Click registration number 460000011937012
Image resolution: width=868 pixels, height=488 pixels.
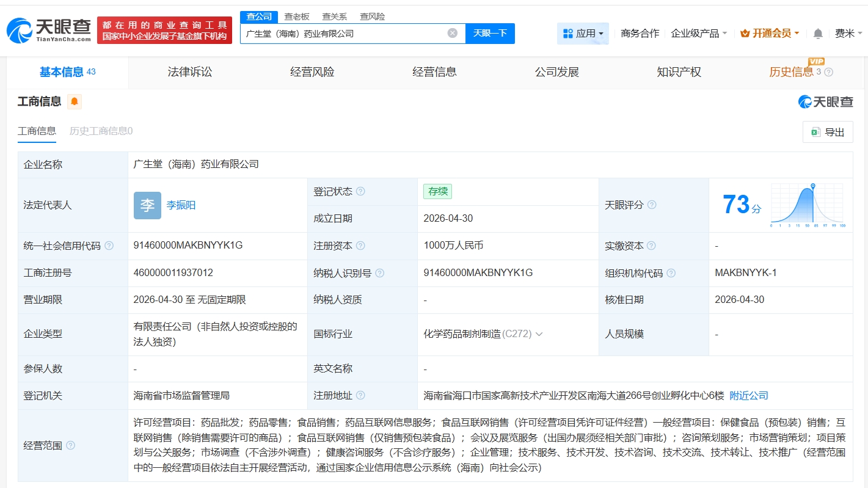[173, 273]
